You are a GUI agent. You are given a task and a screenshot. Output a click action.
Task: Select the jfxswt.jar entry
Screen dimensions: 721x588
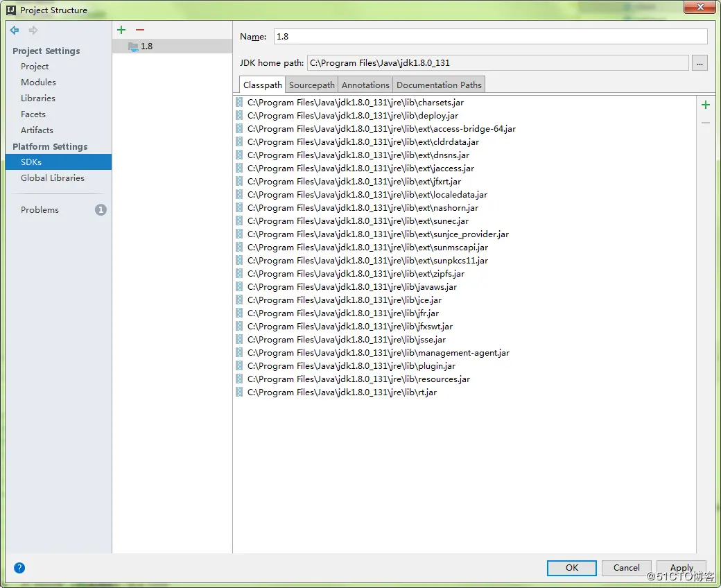point(464,327)
